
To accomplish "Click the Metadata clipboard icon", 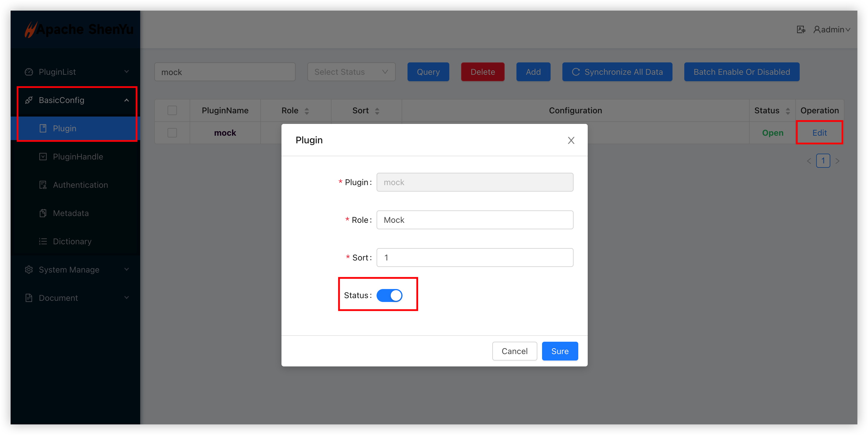I will pos(43,213).
